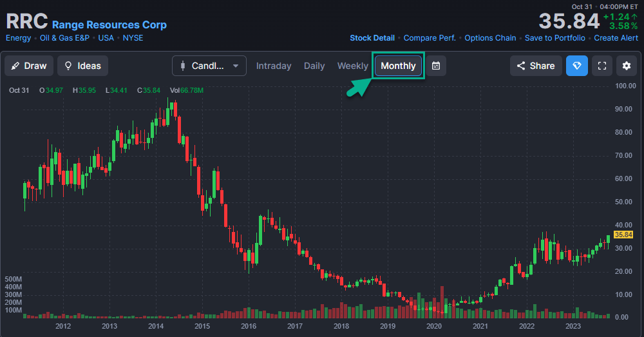Viewport: 644px width, 337px height.
Task: Open Oil & Gas E&P industry link
Action: click(64, 38)
